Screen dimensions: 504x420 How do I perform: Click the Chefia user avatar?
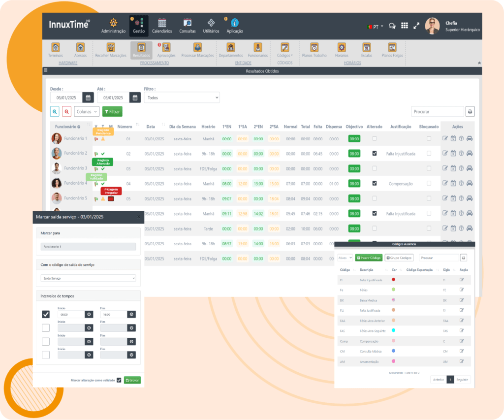(x=432, y=26)
